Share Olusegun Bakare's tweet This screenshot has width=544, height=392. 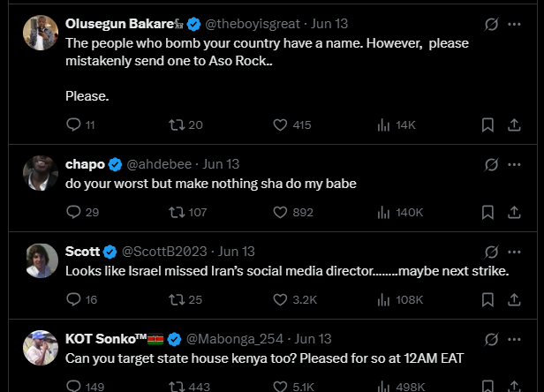click(514, 124)
